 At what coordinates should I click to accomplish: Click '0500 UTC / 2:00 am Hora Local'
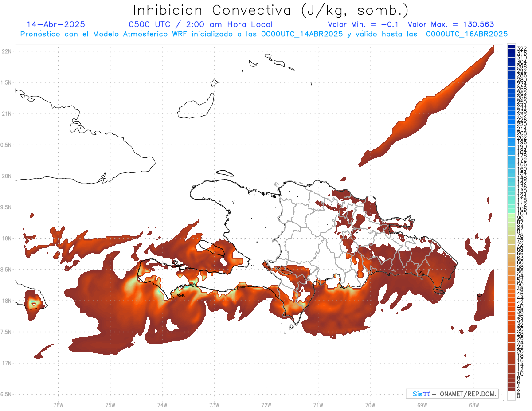201,24
